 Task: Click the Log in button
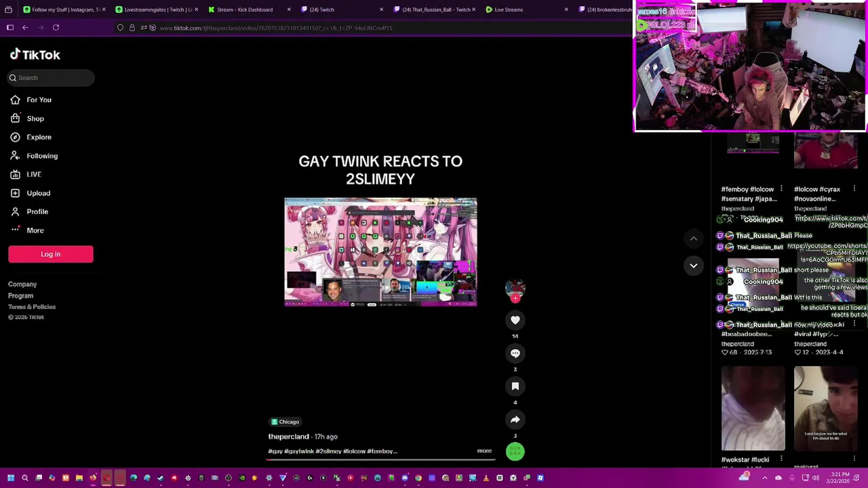pos(51,254)
